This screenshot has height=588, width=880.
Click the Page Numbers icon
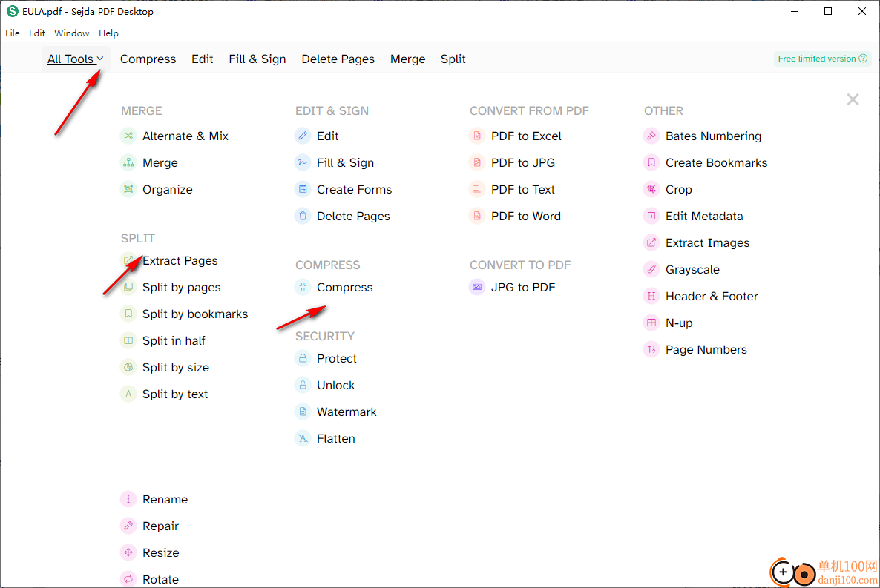pos(651,349)
